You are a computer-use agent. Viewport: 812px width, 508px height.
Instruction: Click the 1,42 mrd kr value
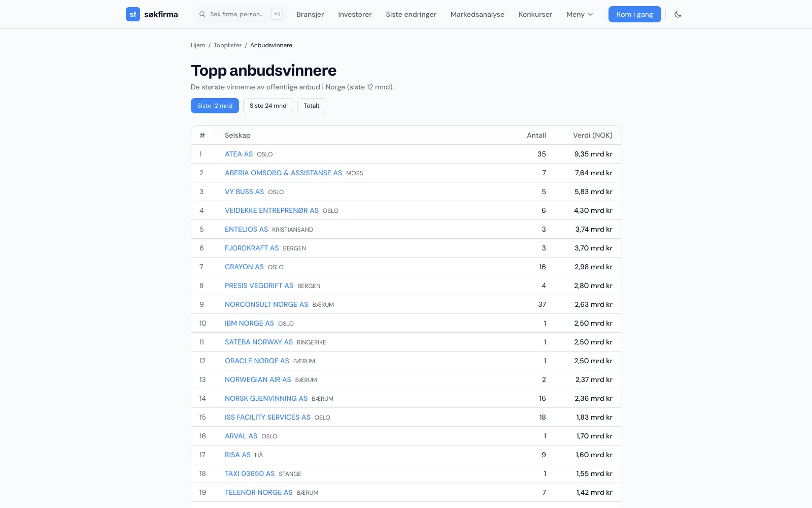(x=594, y=492)
